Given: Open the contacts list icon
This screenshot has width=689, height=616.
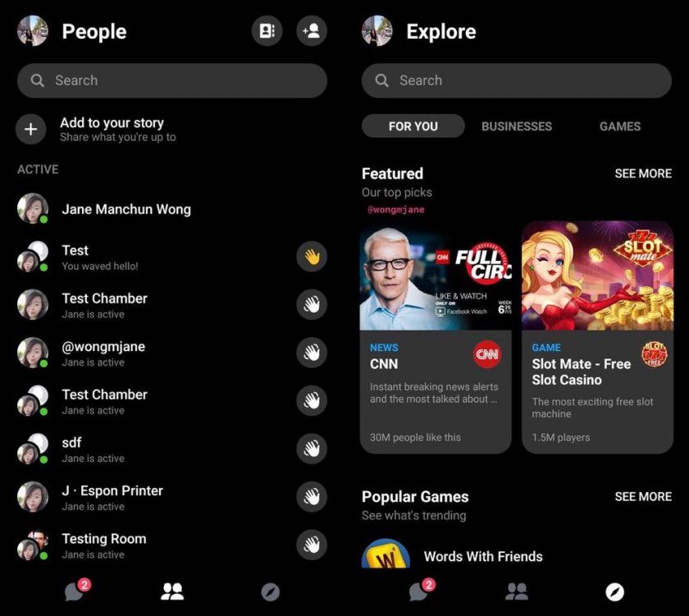Looking at the screenshot, I should pos(266,30).
